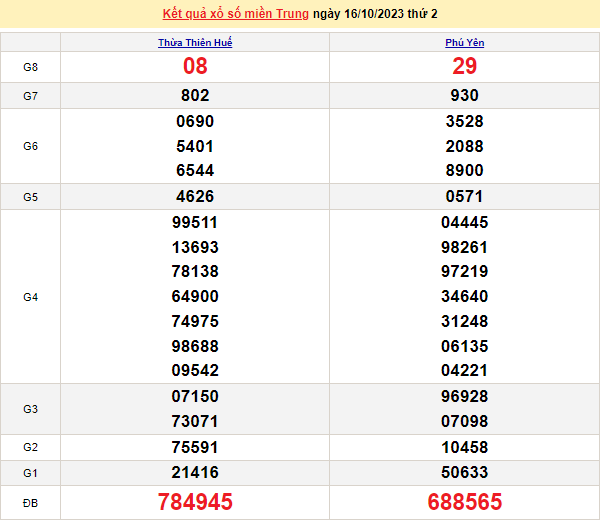This screenshot has height=520, width=601.
Task: Click the G2 row label
Action: click(31, 447)
